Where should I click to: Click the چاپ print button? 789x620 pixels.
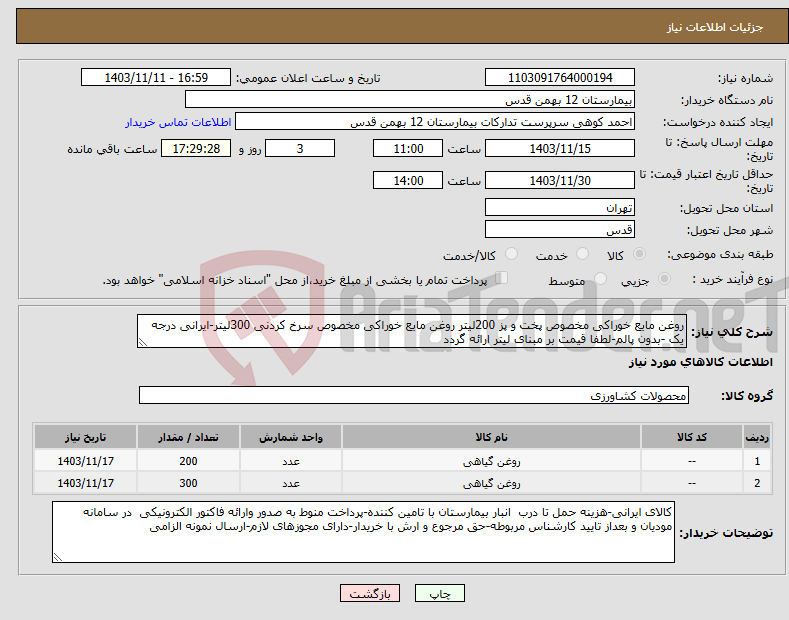(440, 594)
